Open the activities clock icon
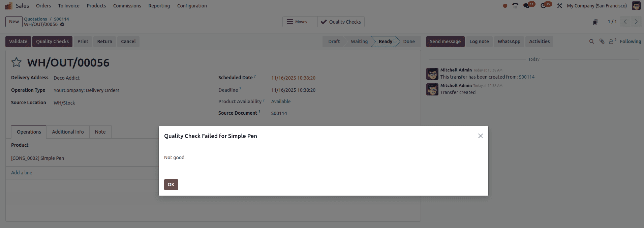Screen dimensions: 644x228 coord(543,6)
